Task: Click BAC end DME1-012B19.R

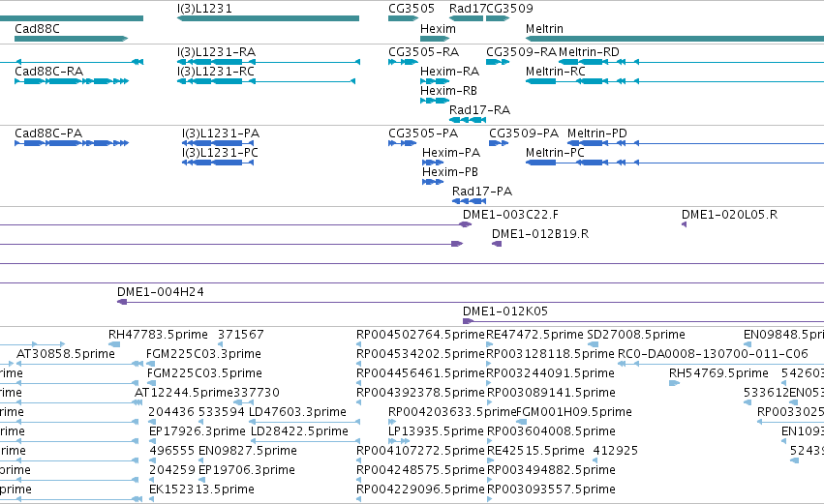Action: [540, 234]
